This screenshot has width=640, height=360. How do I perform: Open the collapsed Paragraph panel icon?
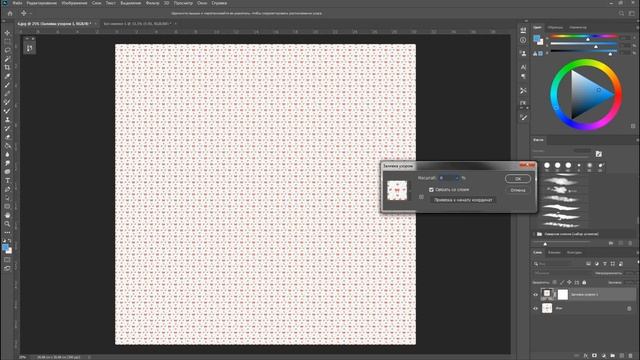coord(523,76)
